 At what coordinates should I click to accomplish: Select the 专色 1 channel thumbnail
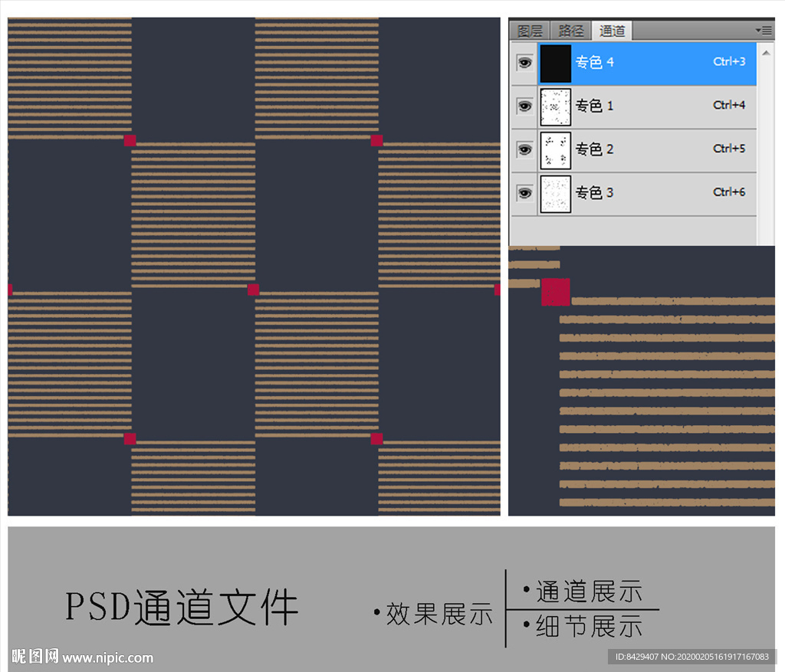pos(556,107)
